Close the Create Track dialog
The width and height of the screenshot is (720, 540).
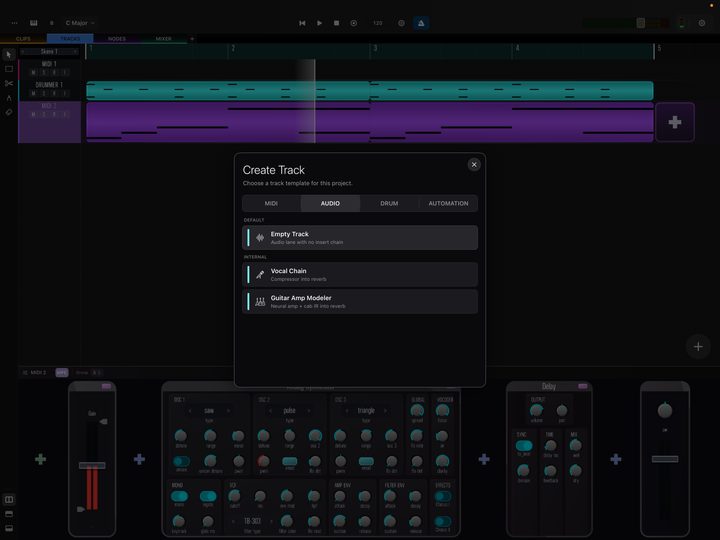tap(474, 164)
